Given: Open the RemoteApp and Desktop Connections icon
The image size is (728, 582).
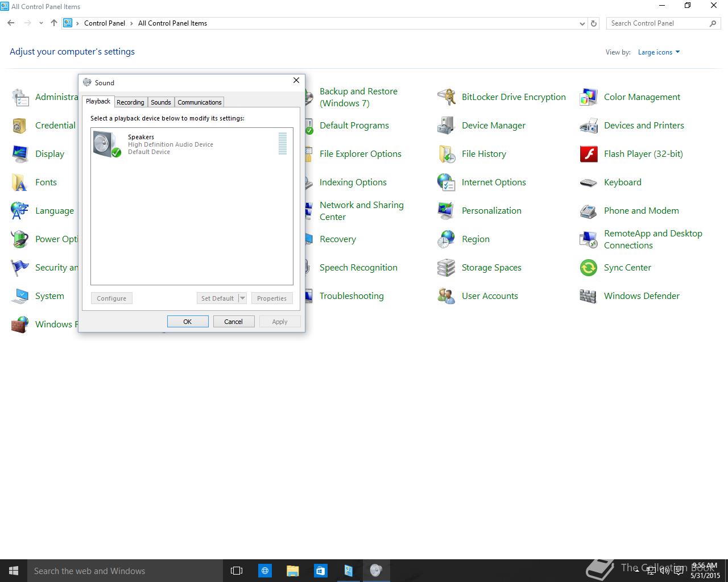Looking at the screenshot, I should 588,239.
